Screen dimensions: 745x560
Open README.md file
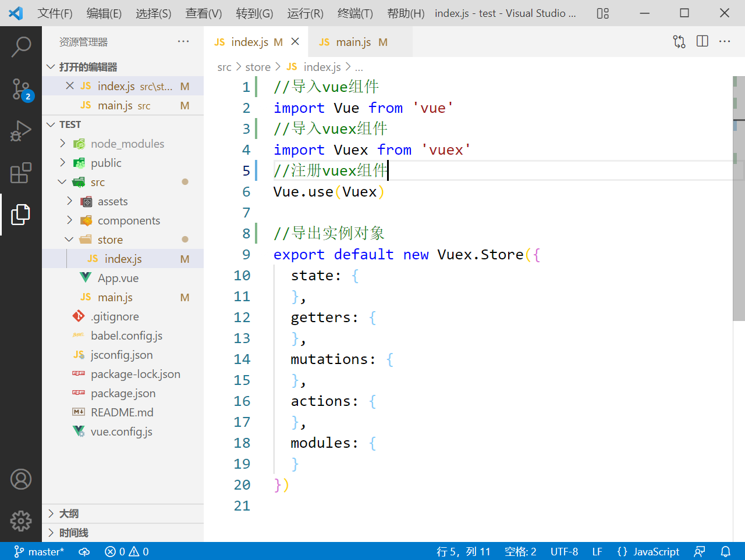(x=123, y=412)
